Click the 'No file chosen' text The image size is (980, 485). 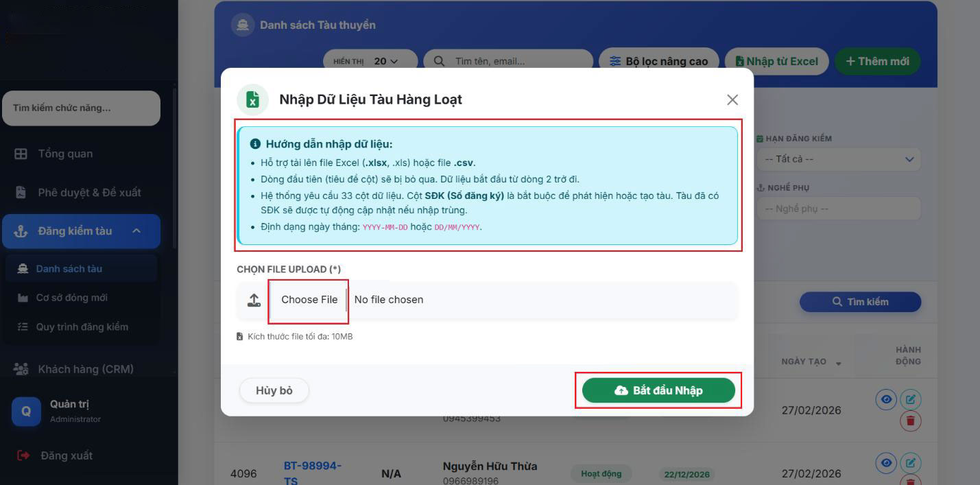(389, 300)
